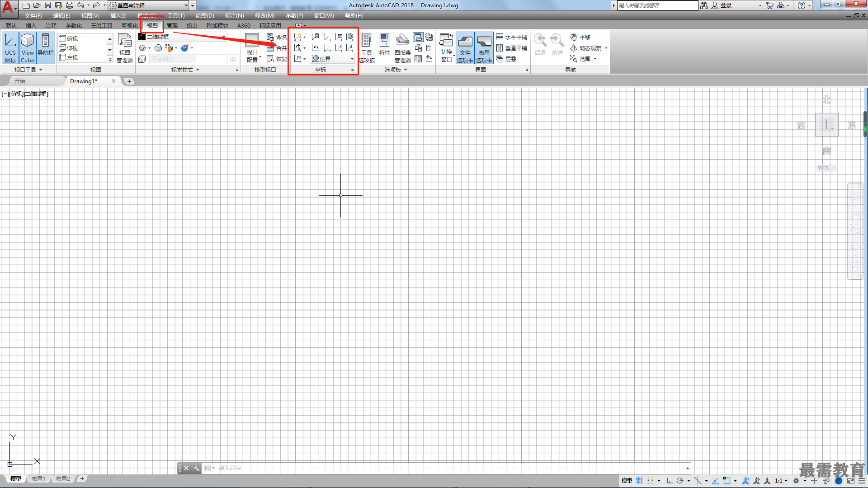Open the 特性 properties palette
Screen dimensions: 868x488
click(x=384, y=45)
